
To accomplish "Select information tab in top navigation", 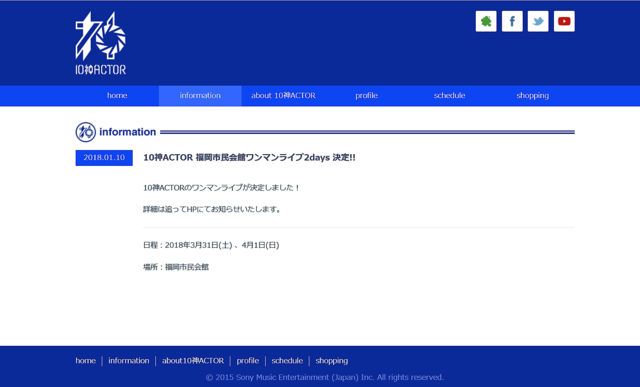I will pyautogui.click(x=200, y=96).
